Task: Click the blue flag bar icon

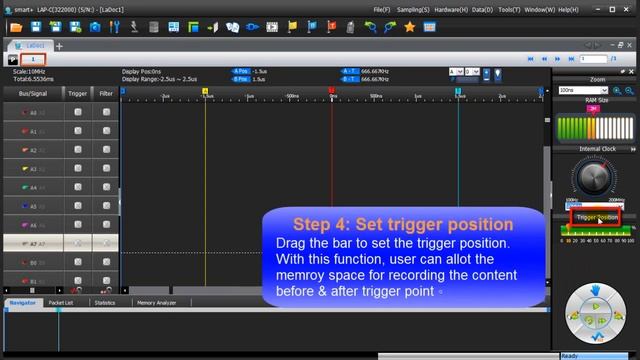Action: 312,27
